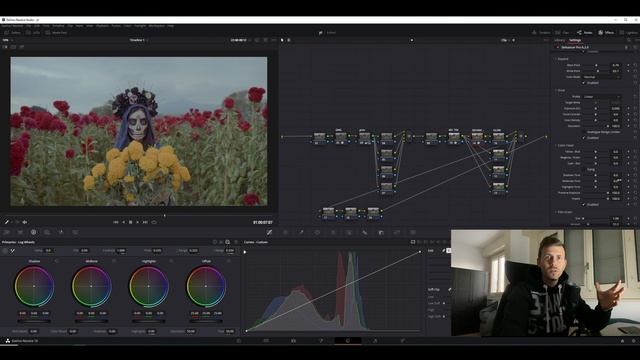Adjust the Black Point slider
Viewport: 640px width, 360px height.
(x=596, y=65)
